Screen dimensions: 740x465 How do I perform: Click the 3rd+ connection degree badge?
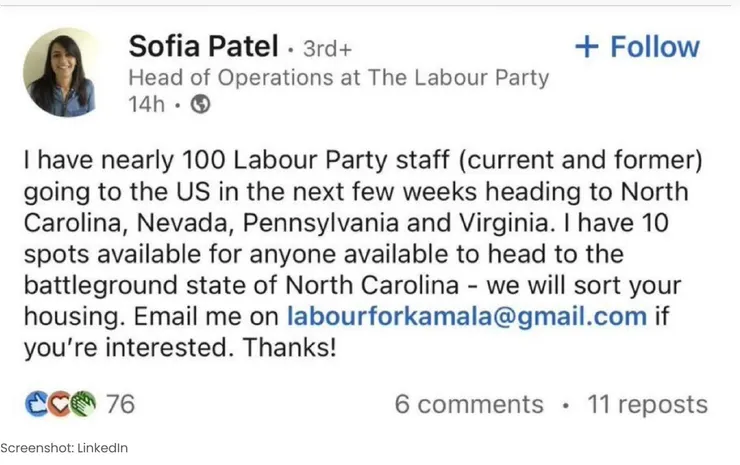[326, 48]
